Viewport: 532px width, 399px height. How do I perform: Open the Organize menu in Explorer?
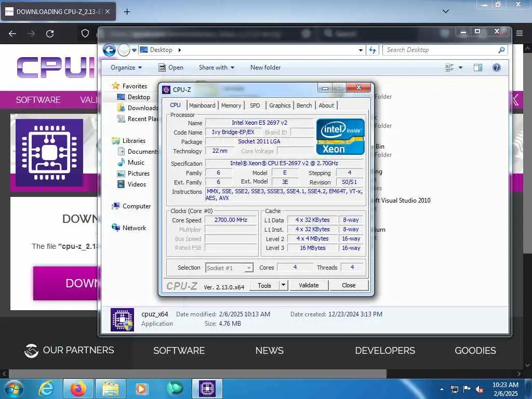pyautogui.click(x=126, y=68)
